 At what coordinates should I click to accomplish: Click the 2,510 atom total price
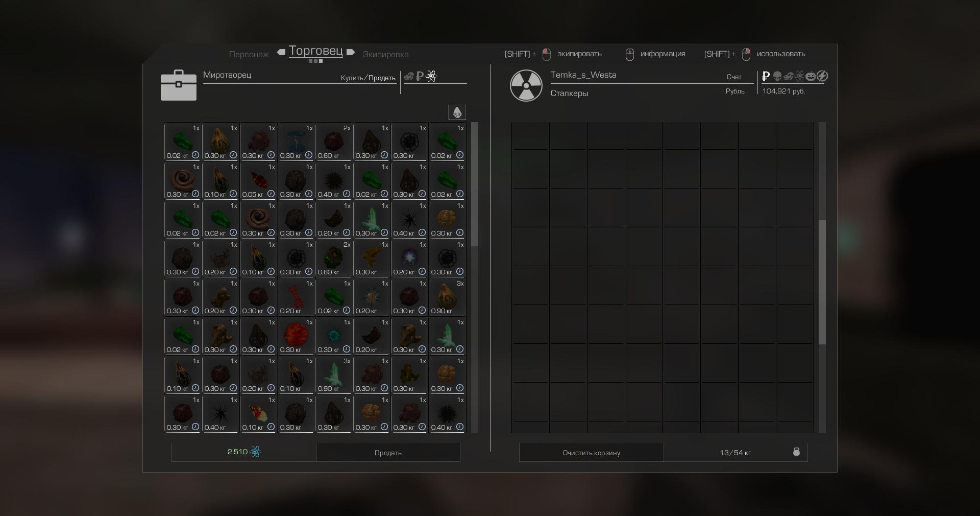point(244,452)
